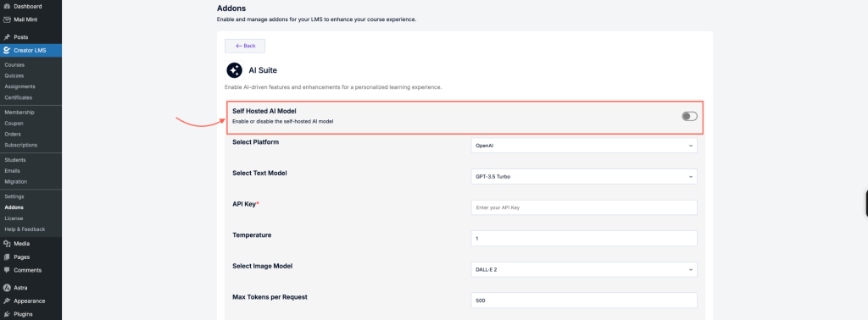Screen dimensions: 868x320
Task: Click the AI Suite sparkle logo
Action: [x=234, y=70]
